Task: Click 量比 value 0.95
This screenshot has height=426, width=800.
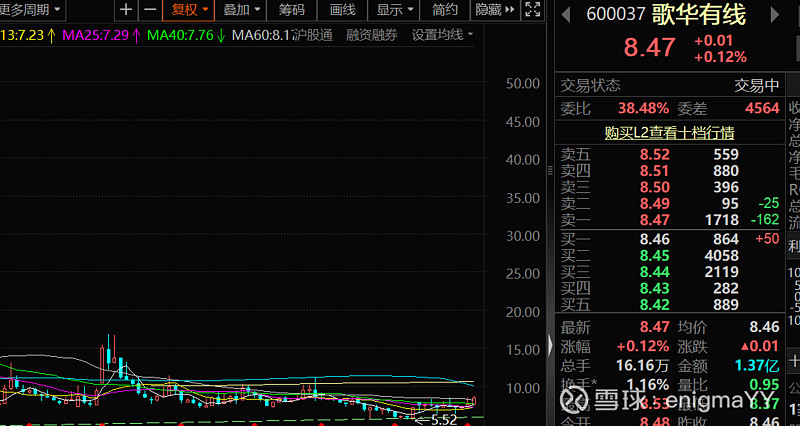Action: click(x=764, y=384)
